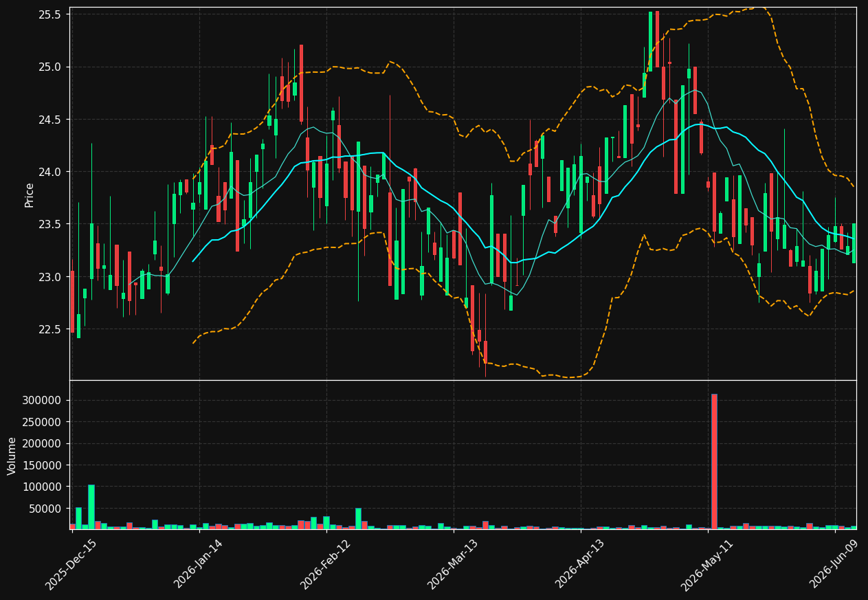Click the 200000 volume axis tick
This screenshot has width=868, height=600.
(x=43, y=443)
